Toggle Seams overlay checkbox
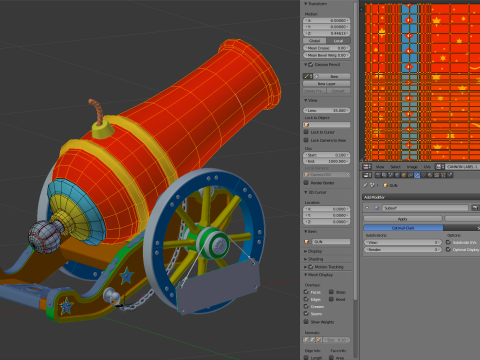 306,313
